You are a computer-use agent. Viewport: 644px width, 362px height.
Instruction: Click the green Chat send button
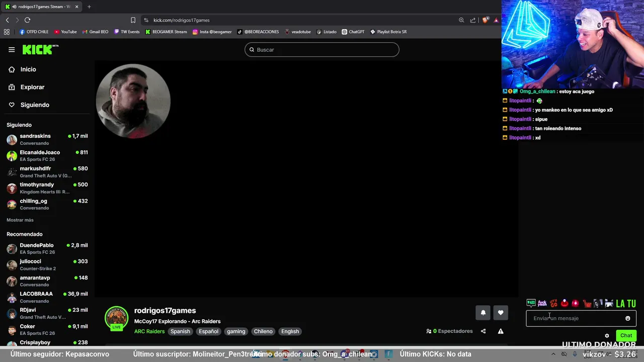click(x=626, y=335)
